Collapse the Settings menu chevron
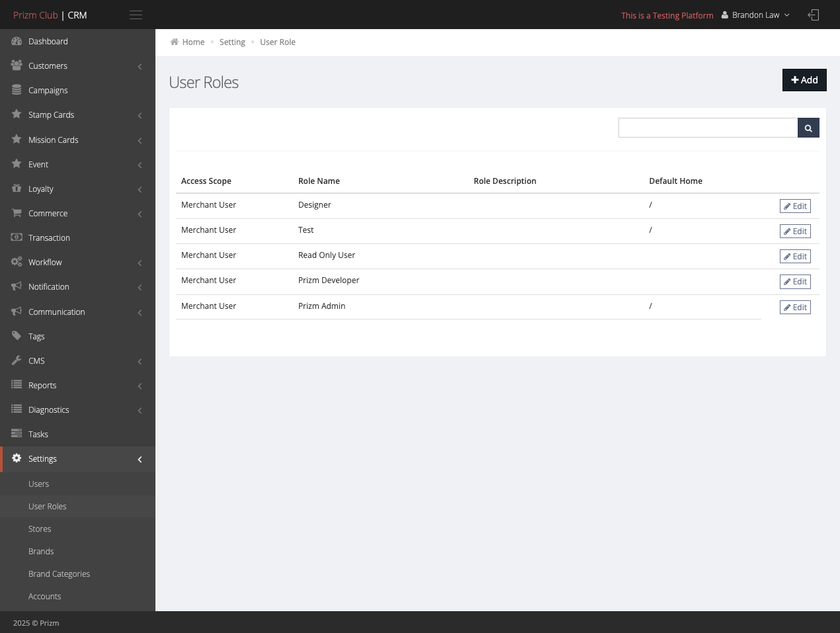Viewport: 840px width, 633px height. [x=140, y=459]
